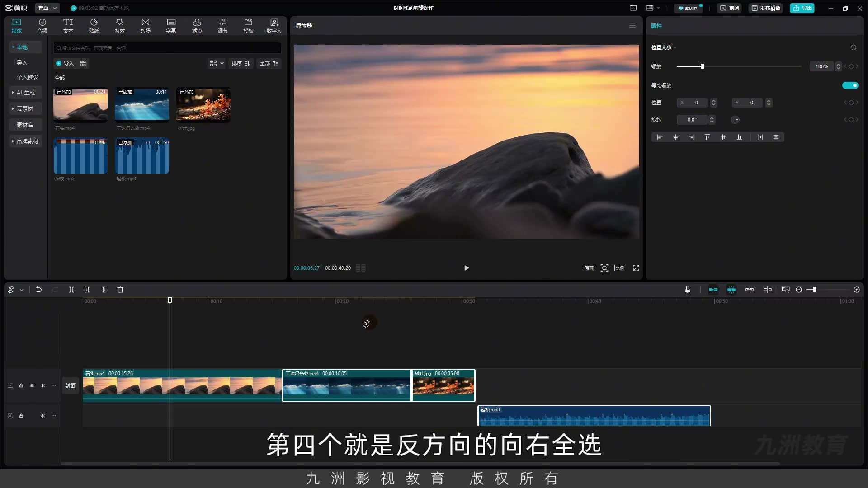This screenshot has width=868, height=488.
Task: Click the align top icon in properties
Action: click(x=707, y=137)
